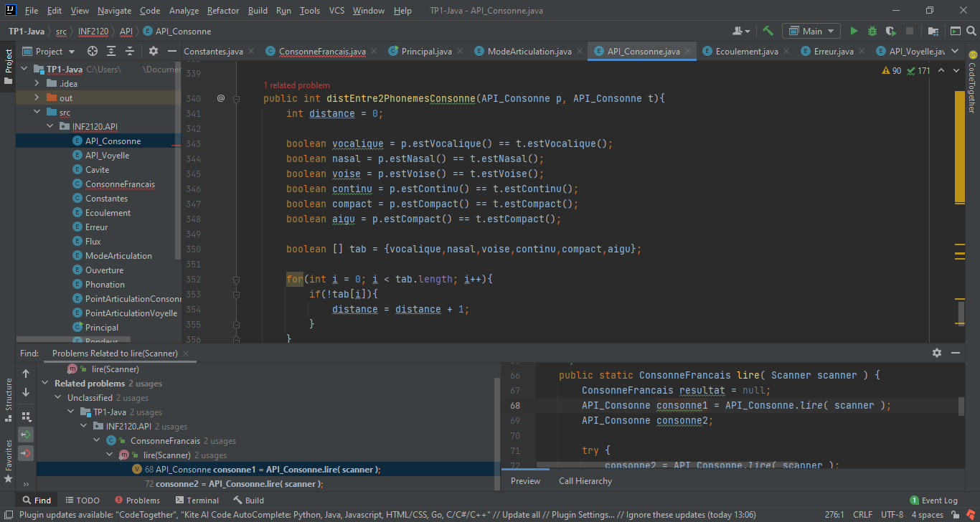Run with Coverage via the shield icon

pyautogui.click(x=890, y=31)
